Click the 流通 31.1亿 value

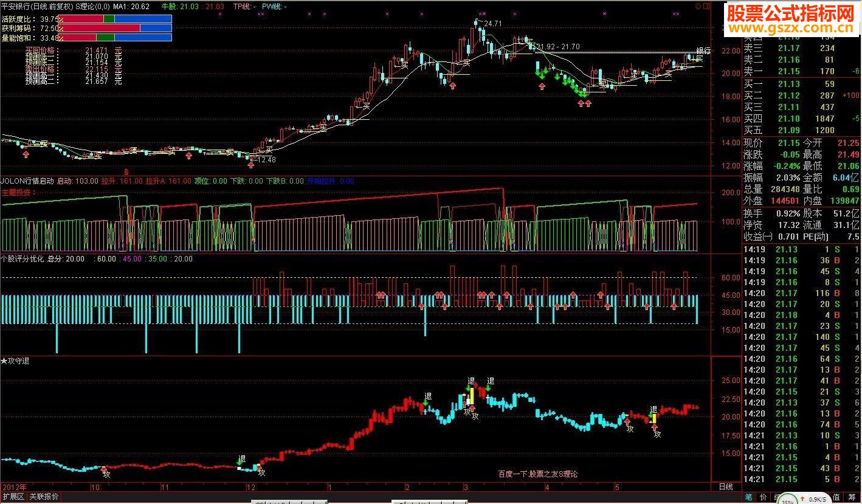click(846, 225)
